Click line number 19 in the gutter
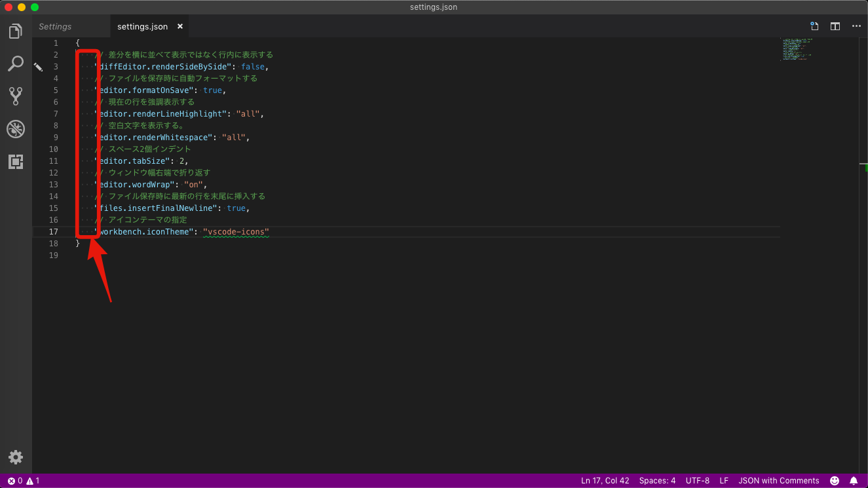 coord(54,255)
